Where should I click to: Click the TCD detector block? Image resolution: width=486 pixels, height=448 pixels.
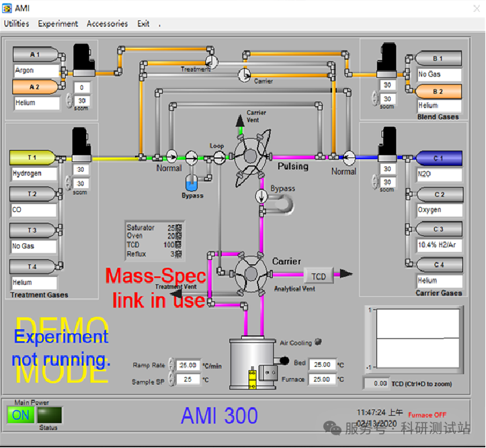pos(319,276)
